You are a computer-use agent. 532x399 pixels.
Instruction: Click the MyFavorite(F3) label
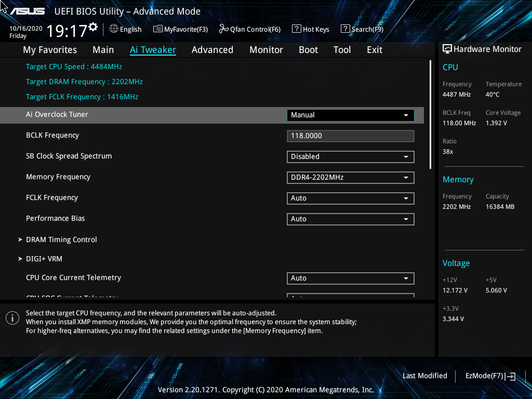coord(186,29)
